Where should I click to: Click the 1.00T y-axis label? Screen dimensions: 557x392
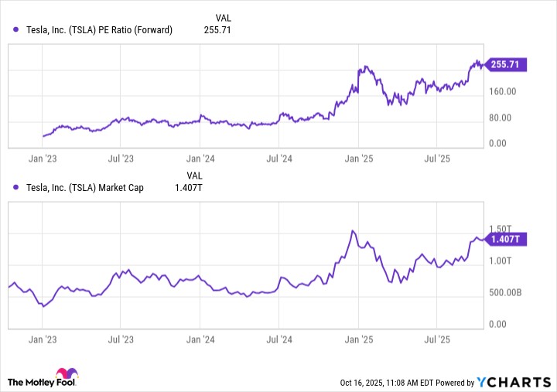(500, 261)
